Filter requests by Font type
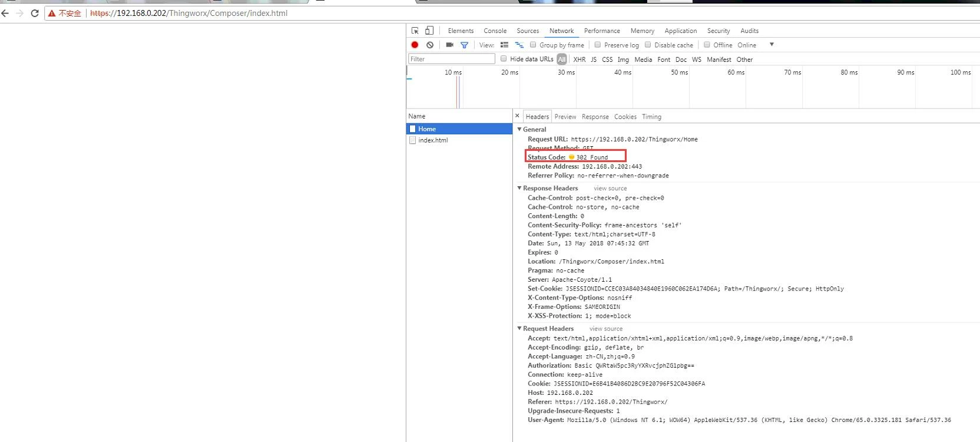Image resolution: width=980 pixels, height=442 pixels. point(664,60)
